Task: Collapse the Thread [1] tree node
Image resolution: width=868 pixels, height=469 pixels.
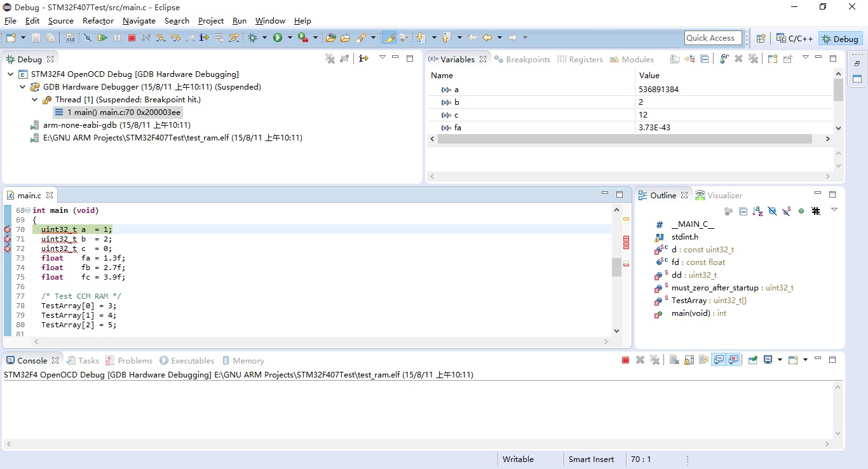Action: pyautogui.click(x=35, y=100)
